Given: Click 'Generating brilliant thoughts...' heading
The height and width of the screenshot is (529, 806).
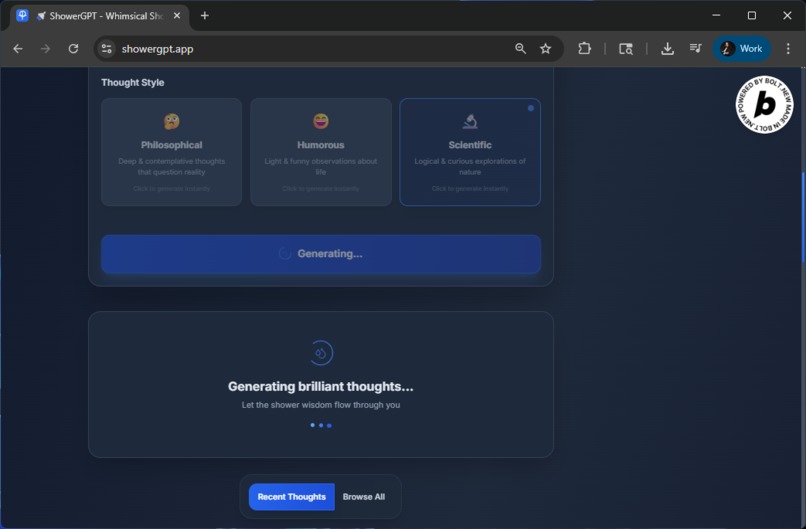Looking at the screenshot, I should coord(321,387).
